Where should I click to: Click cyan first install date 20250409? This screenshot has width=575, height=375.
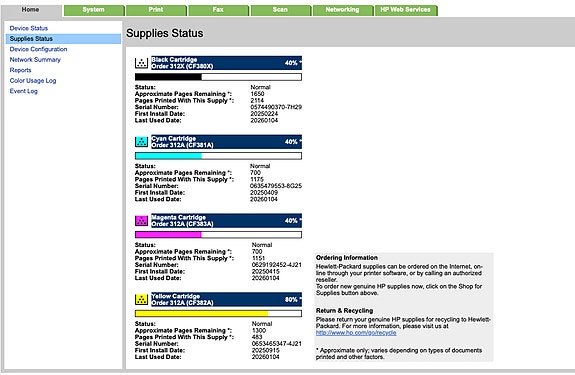point(264,192)
